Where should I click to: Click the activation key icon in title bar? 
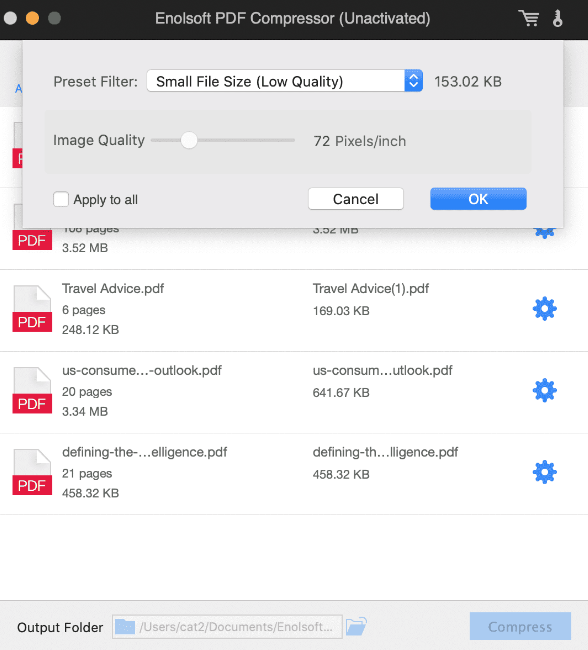click(x=558, y=18)
